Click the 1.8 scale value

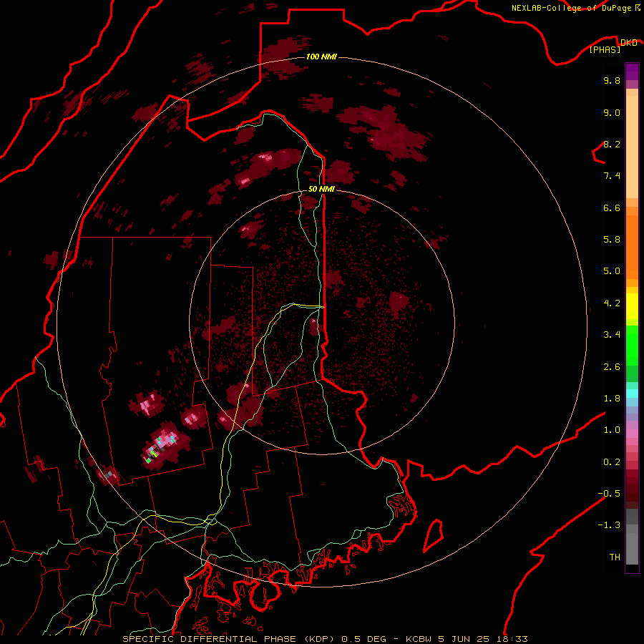(612, 399)
